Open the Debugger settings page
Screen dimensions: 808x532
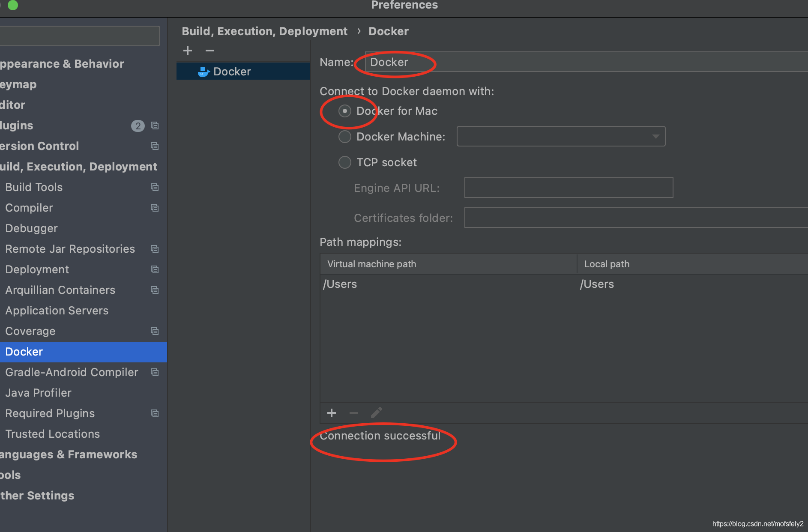tap(31, 228)
